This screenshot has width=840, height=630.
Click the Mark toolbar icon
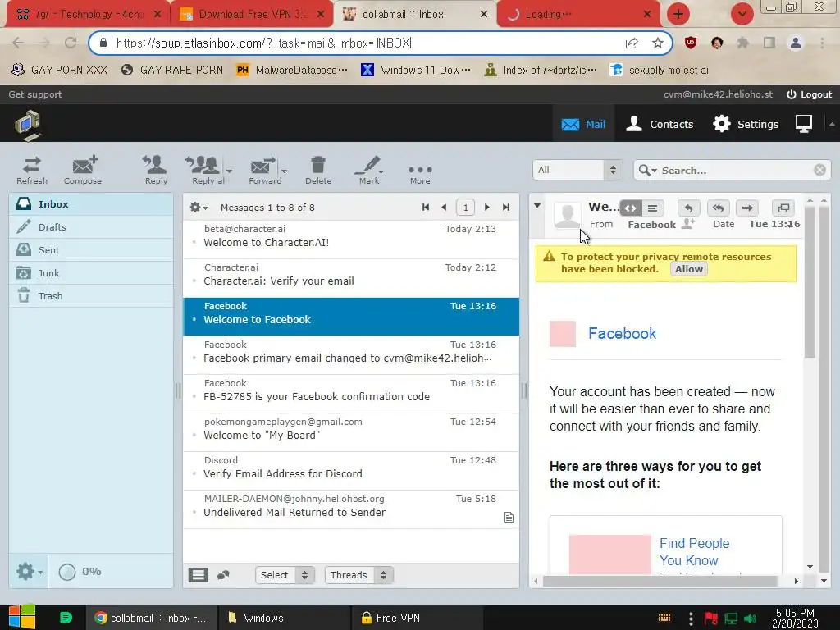(369, 169)
